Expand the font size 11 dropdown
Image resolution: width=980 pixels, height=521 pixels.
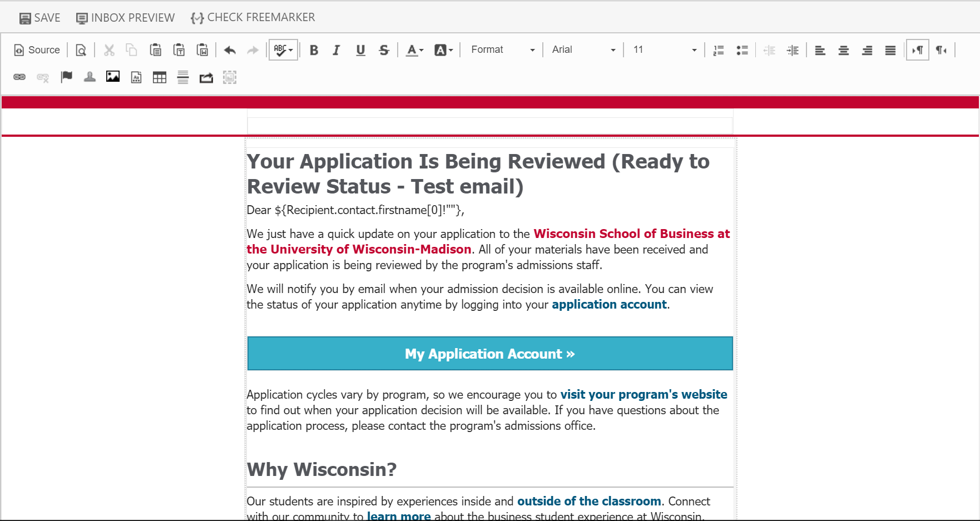point(664,50)
